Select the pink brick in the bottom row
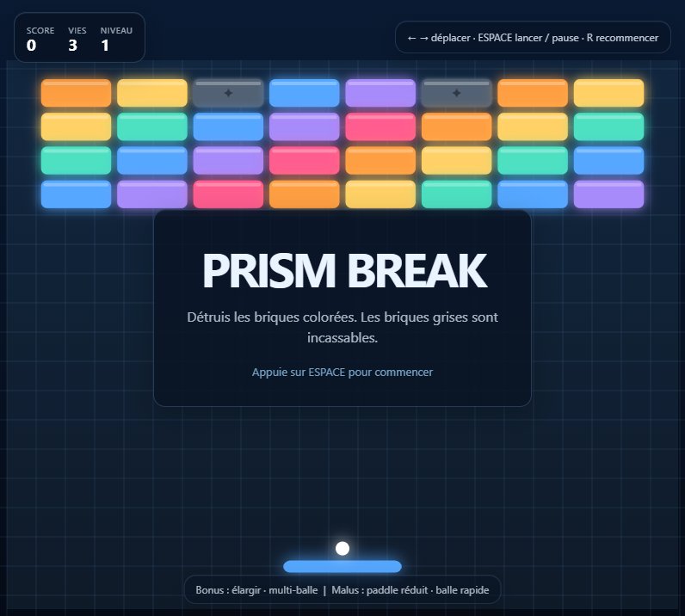Viewport: 685px width, 616px height. [228, 194]
